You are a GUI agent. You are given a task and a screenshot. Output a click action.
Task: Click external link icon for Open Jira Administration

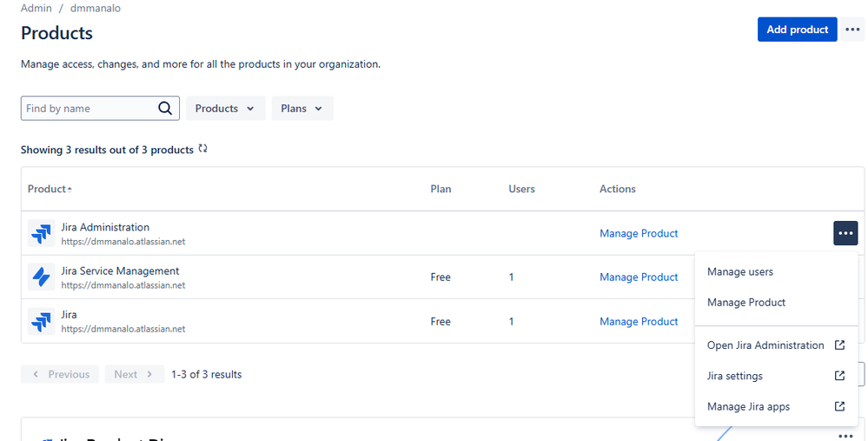click(x=839, y=345)
